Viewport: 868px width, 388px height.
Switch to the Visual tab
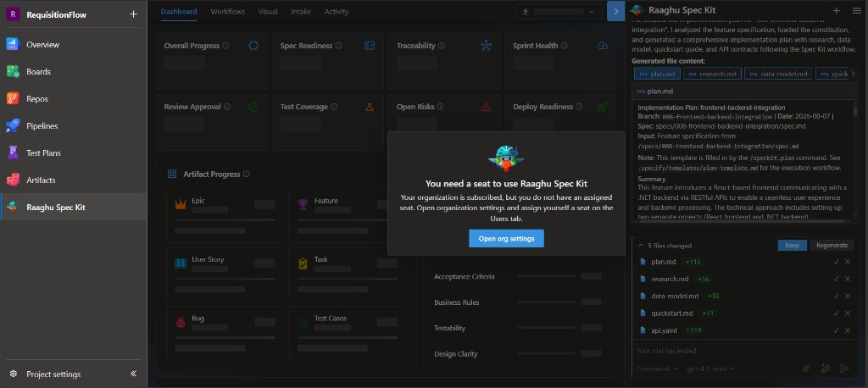coord(268,12)
